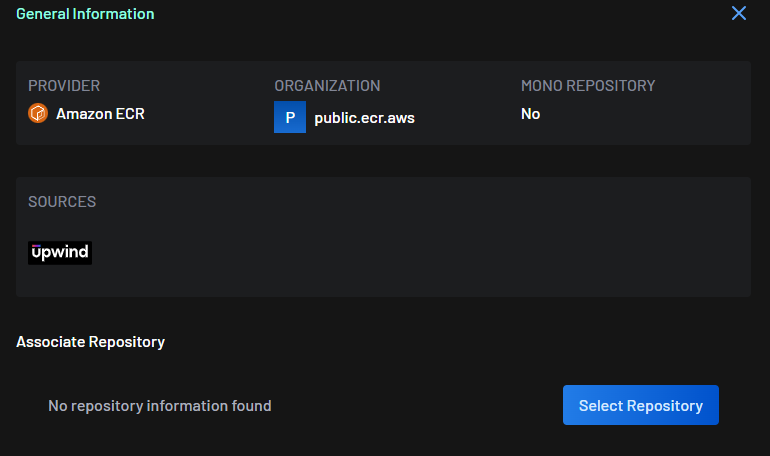Click the General Information heading

[x=85, y=14]
